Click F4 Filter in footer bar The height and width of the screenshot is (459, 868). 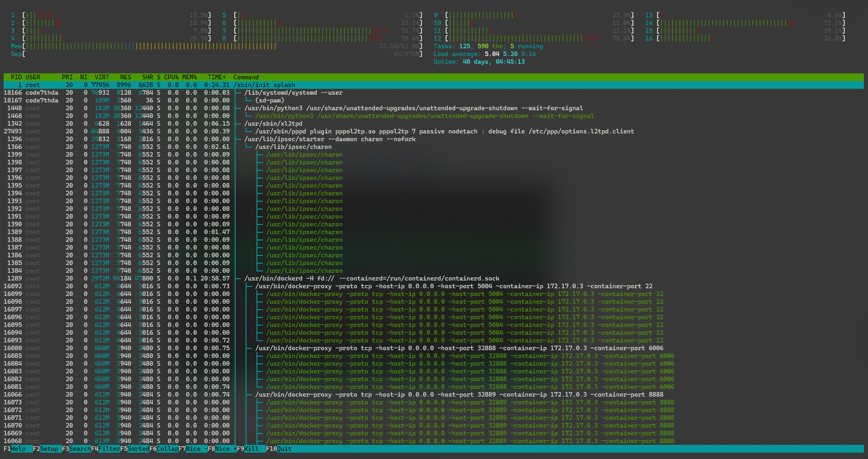(x=106, y=449)
